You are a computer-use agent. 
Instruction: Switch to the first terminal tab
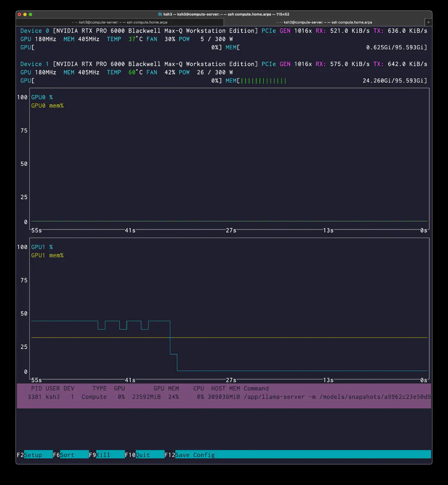coord(119,22)
